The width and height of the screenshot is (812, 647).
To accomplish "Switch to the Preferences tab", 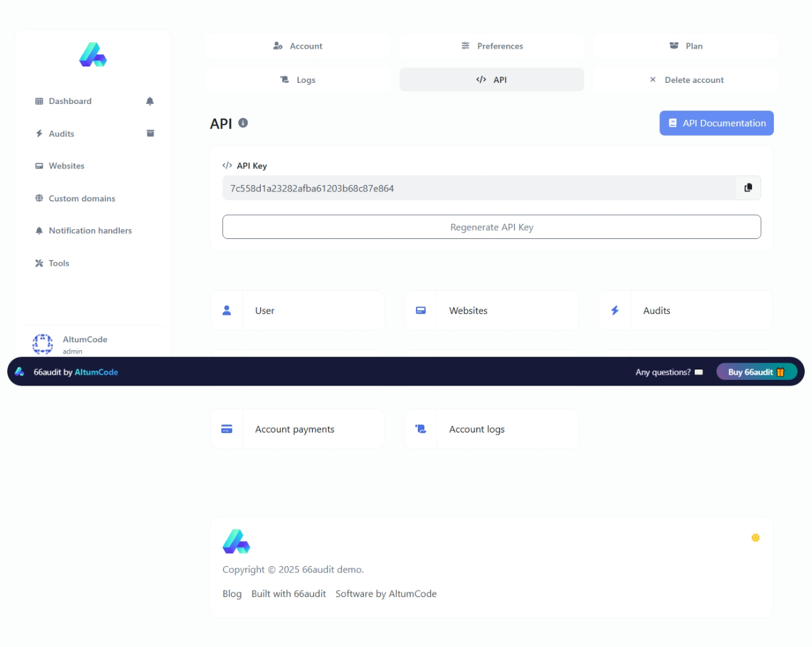I will click(492, 46).
